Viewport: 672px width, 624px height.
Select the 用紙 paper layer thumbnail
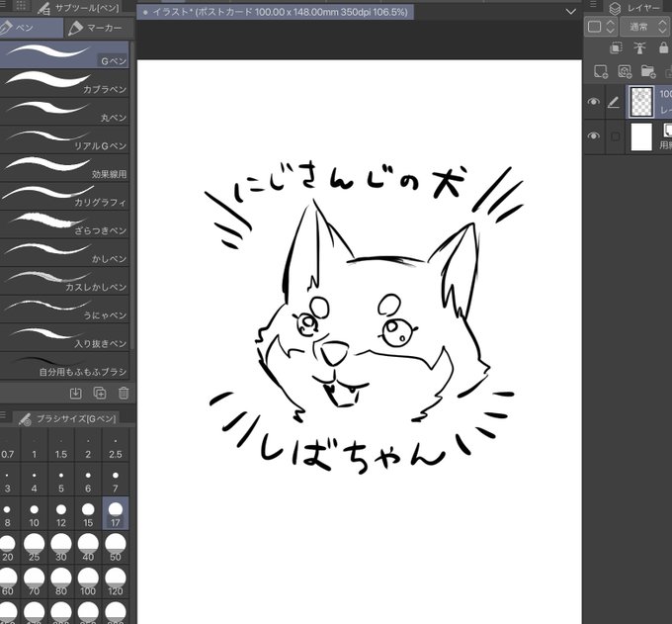(641, 136)
